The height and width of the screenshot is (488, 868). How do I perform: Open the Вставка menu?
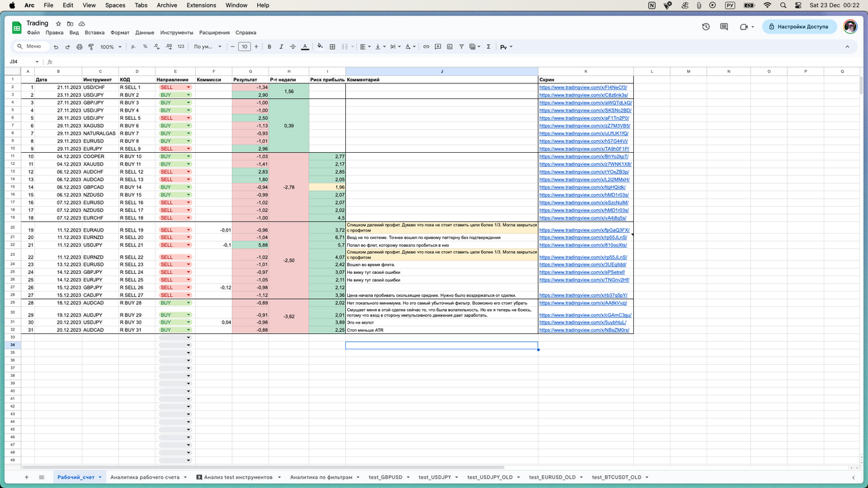(95, 32)
